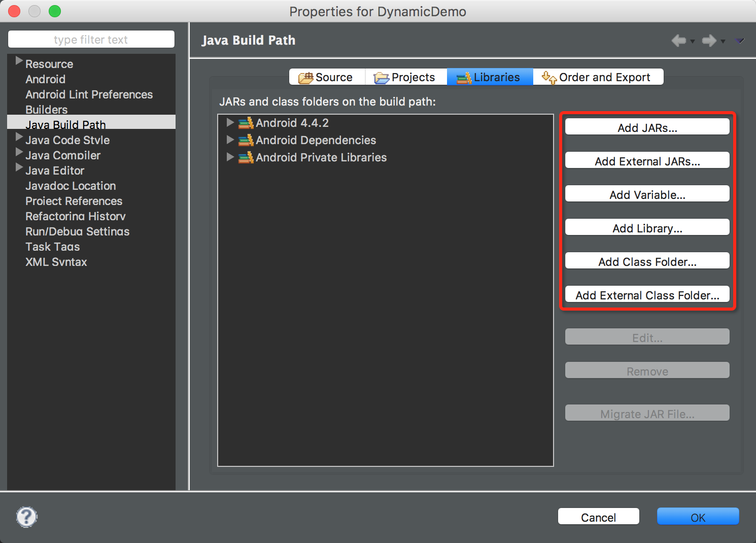This screenshot has width=756, height=543.
Task: Expand the Java Compiler settings node
Action: pos(19,152)
